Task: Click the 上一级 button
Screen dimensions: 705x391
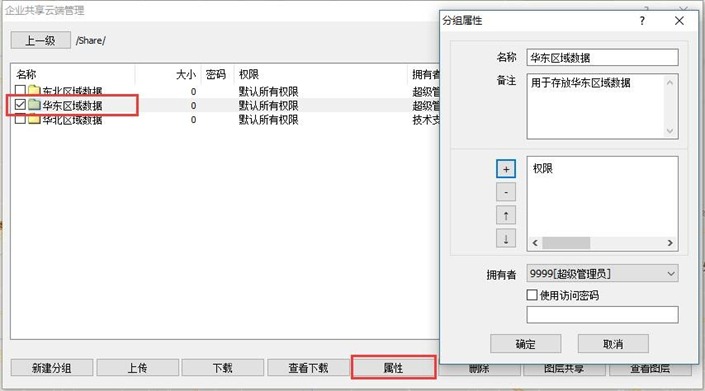Action: [x=40, y=40]
